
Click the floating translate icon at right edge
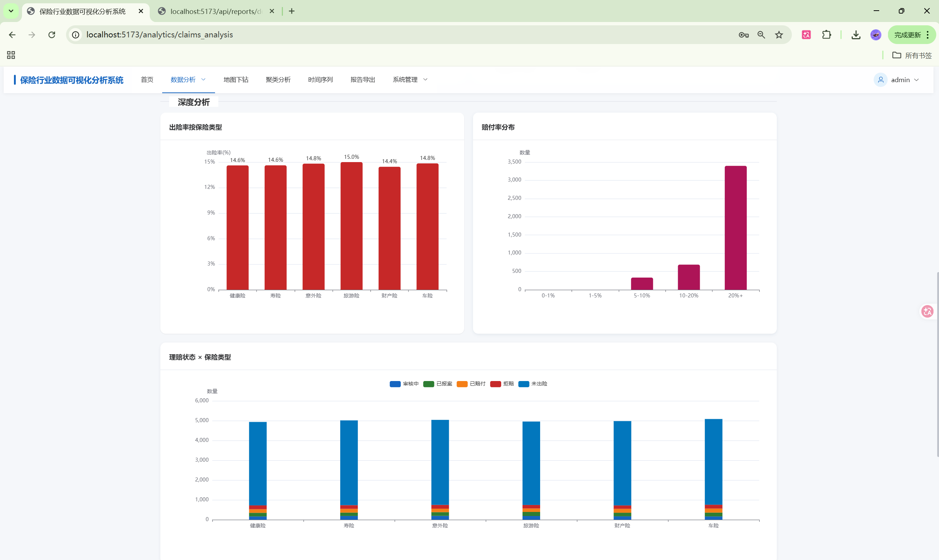927,311
